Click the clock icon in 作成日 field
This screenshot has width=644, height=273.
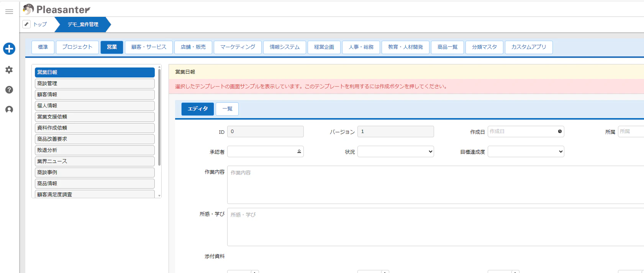tap(560, 132)
